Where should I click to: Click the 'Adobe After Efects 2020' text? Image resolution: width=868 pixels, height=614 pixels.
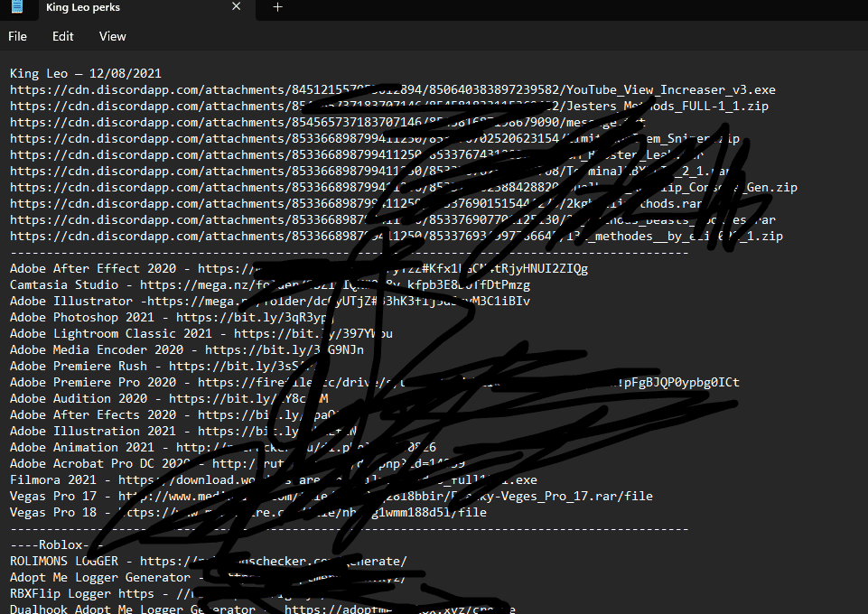[93, 414]
